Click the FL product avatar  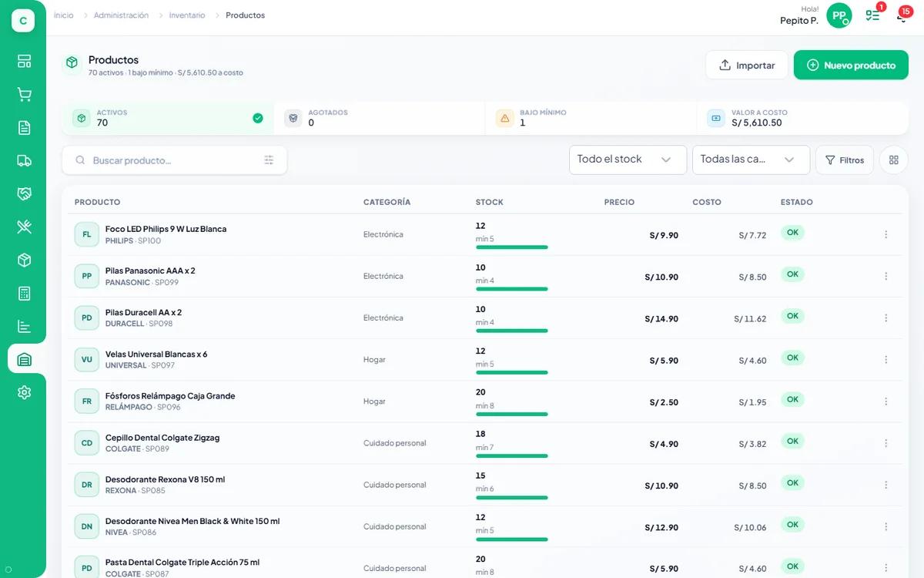[87, 234]
